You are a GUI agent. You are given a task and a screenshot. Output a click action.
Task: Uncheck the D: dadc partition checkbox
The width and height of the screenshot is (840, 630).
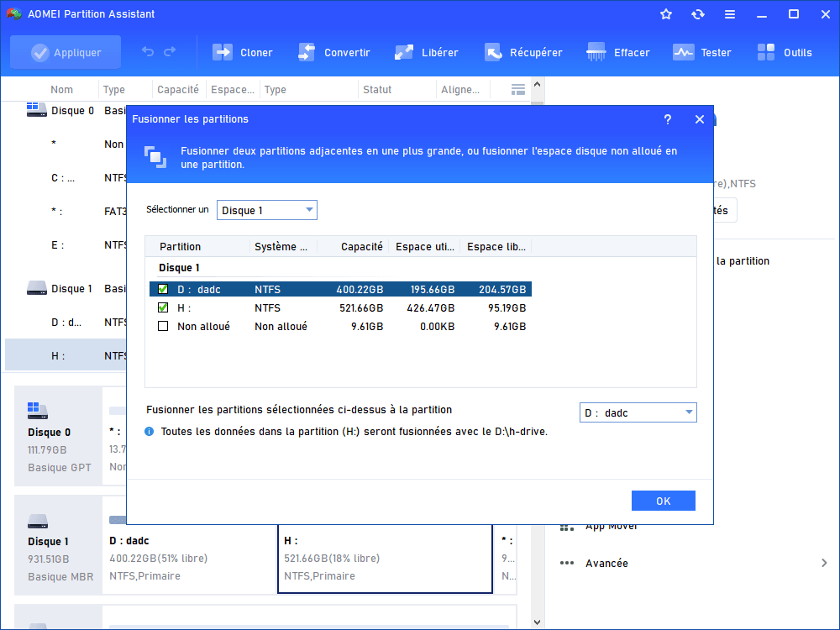[163, 289]
